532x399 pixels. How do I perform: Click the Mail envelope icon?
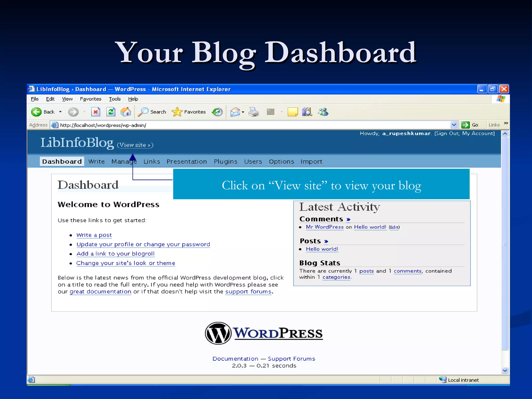235,112
